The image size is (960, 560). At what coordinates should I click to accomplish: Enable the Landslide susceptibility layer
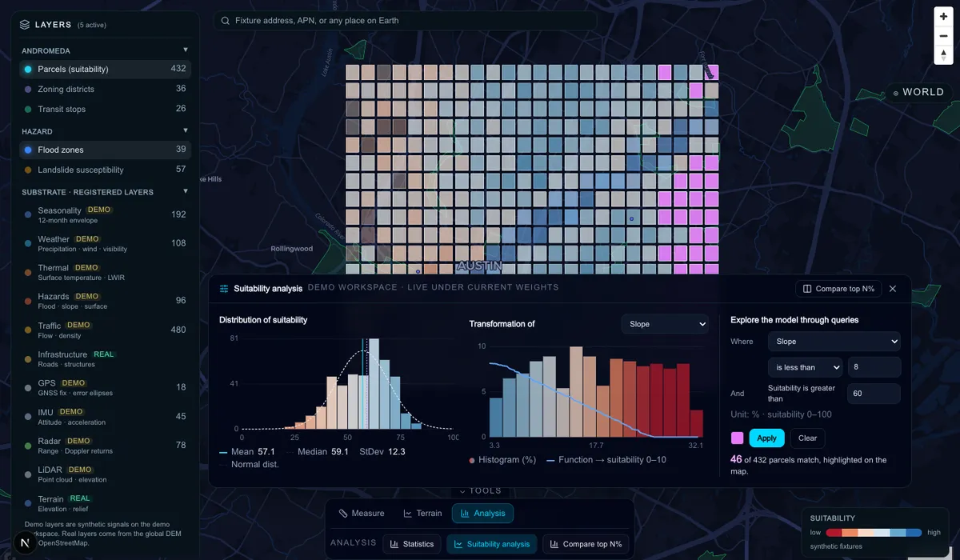[105, 170]
